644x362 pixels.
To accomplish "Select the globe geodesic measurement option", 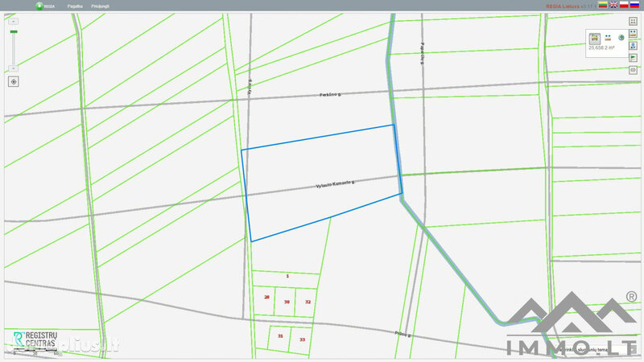I will point(621,38).
